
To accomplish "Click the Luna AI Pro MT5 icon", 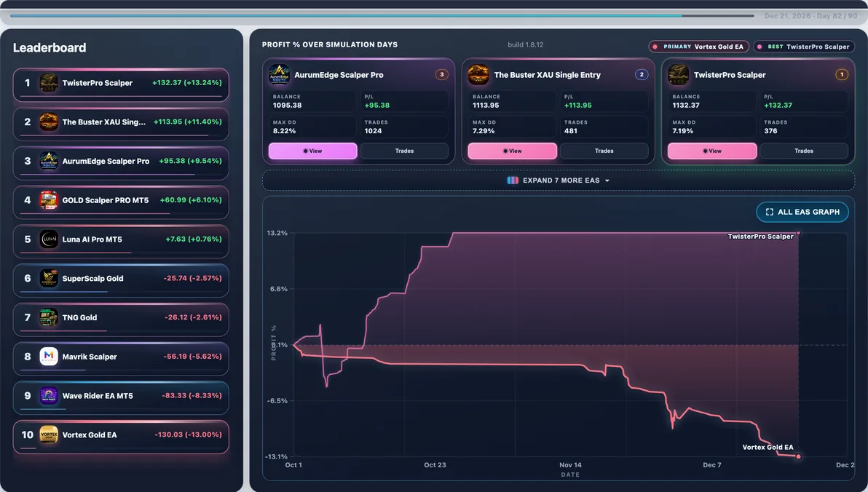I will pyautogui.click(x=49, y=239).
